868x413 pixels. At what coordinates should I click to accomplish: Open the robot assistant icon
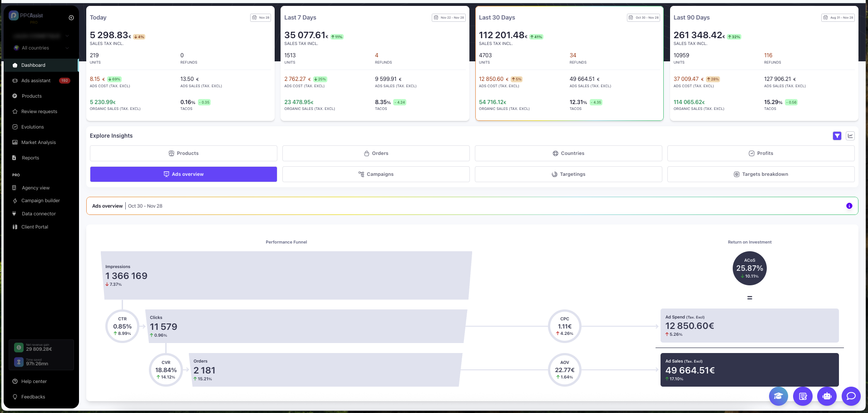[x=827, y=396]
